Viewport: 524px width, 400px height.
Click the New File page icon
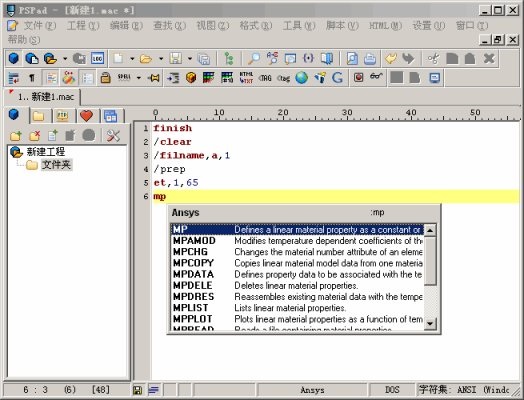(118, 58)
